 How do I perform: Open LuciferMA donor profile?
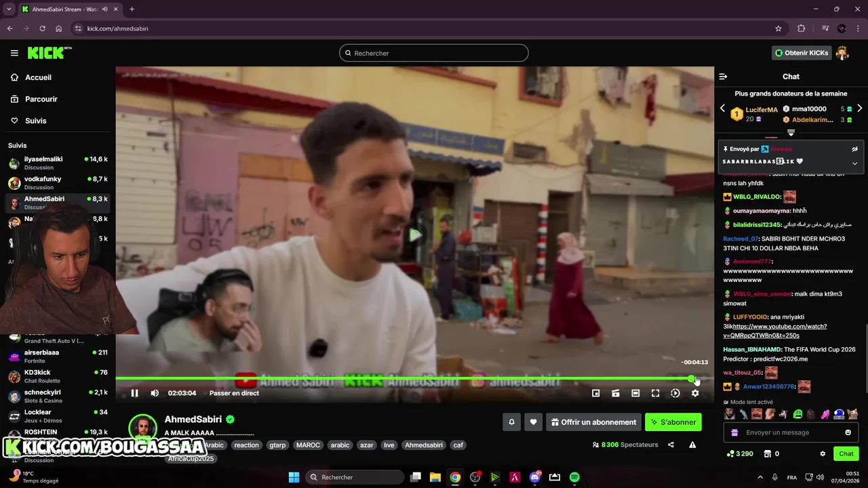pyautogui.click(x=762, y=110)
